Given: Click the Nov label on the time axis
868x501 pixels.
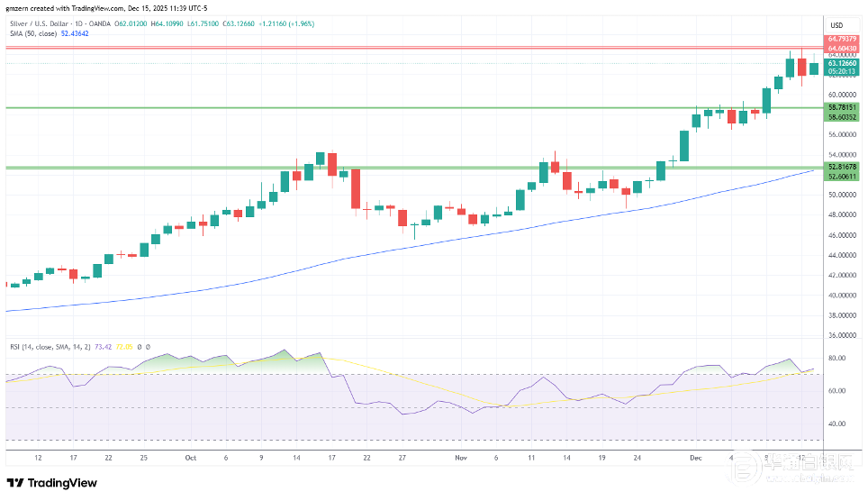Looking at the screenshot, I should (x=461, y=457).
